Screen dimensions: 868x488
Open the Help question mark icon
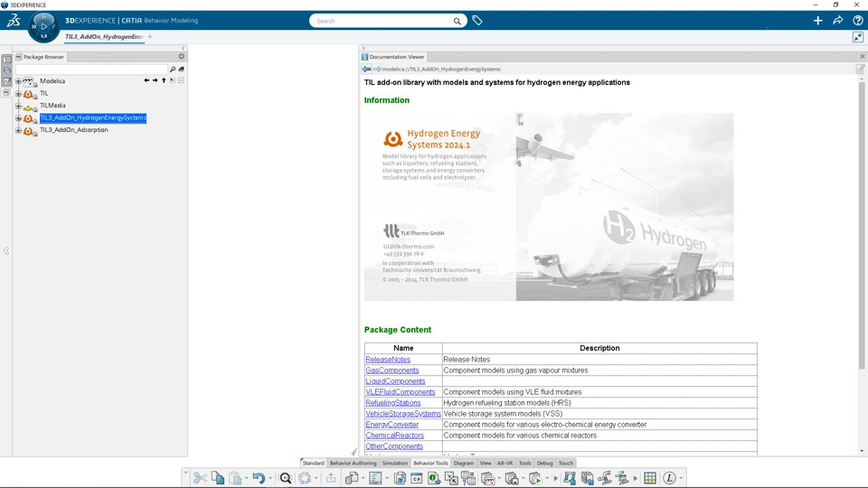(x=857, y=21)
